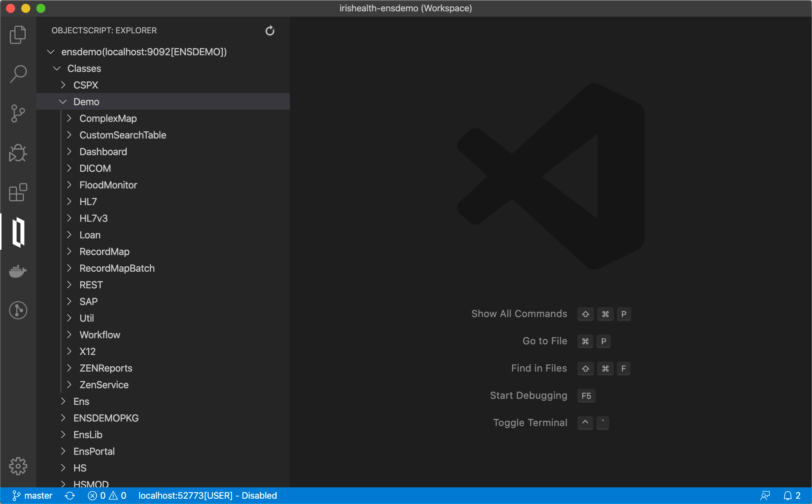Open the Search view
This screenshot has width=812, height=504.
(18, 74)
